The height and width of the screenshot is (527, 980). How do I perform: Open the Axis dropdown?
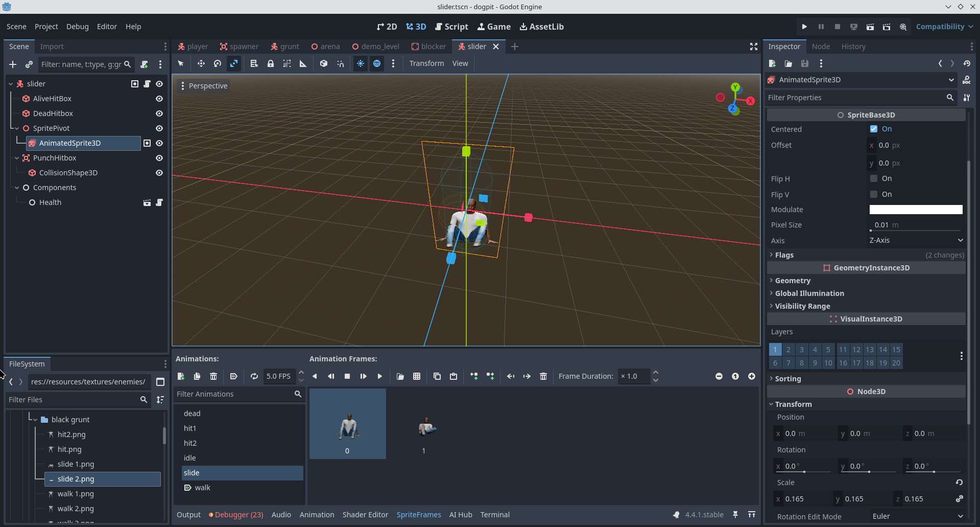click(916, 240)
